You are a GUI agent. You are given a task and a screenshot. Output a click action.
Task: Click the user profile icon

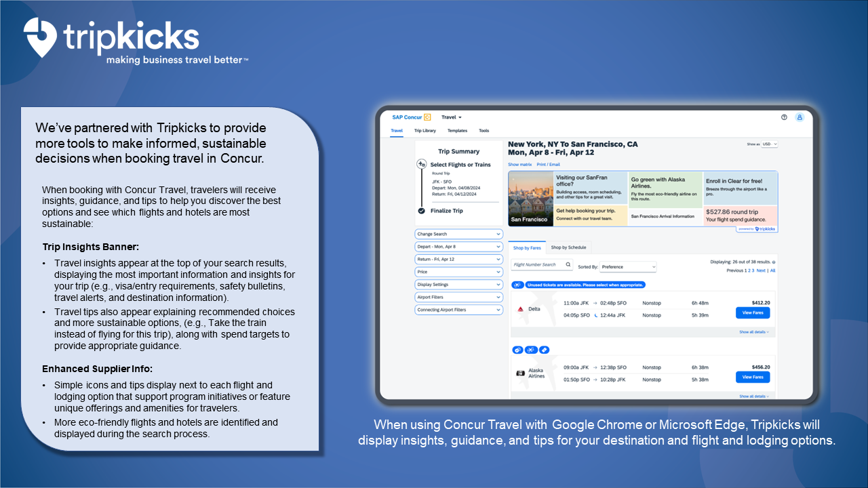[800, 117]
